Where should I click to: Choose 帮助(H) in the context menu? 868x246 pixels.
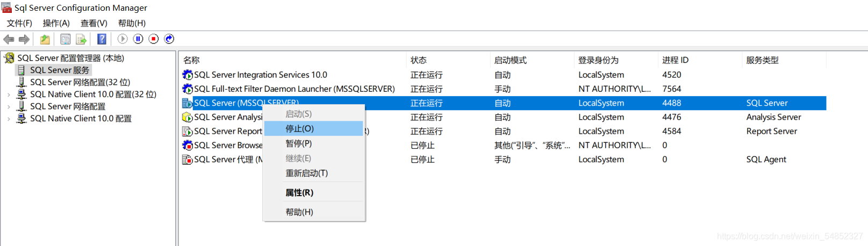point(314,212)
